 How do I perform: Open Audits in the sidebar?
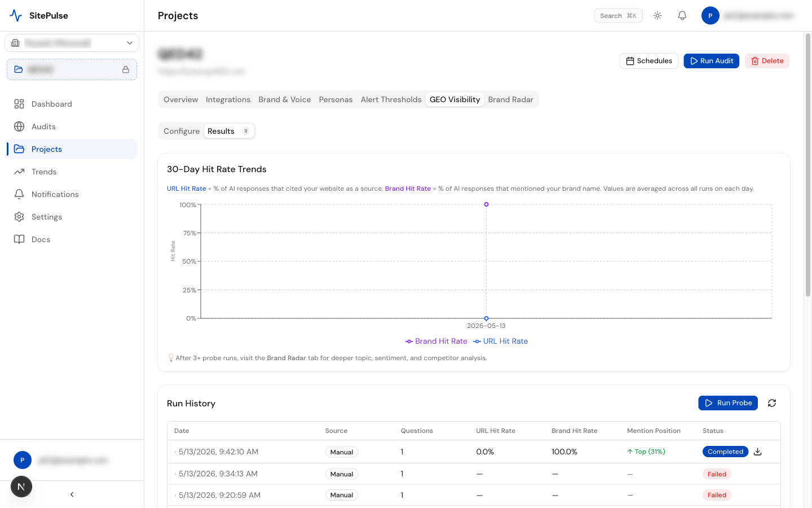click(x=72, y=126)
